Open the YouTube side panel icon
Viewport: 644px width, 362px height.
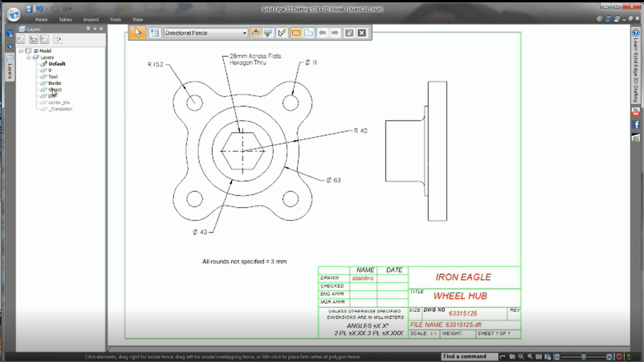pos(635,111)
